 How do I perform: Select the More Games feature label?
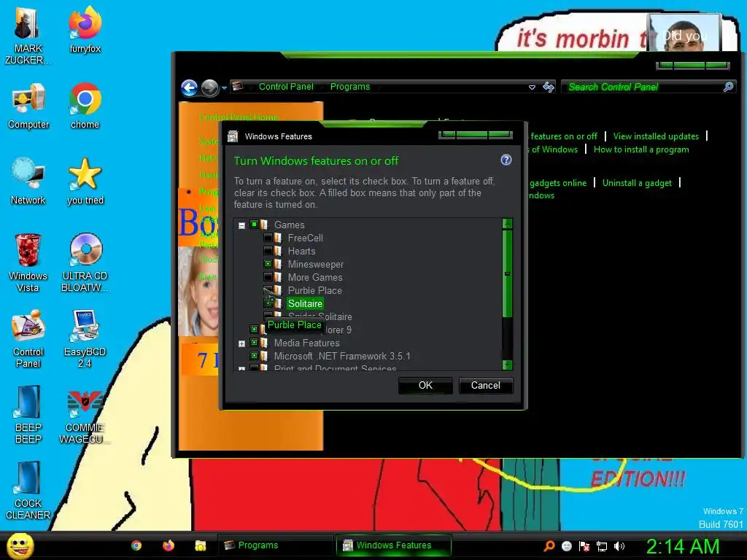[x=315, y=277]
